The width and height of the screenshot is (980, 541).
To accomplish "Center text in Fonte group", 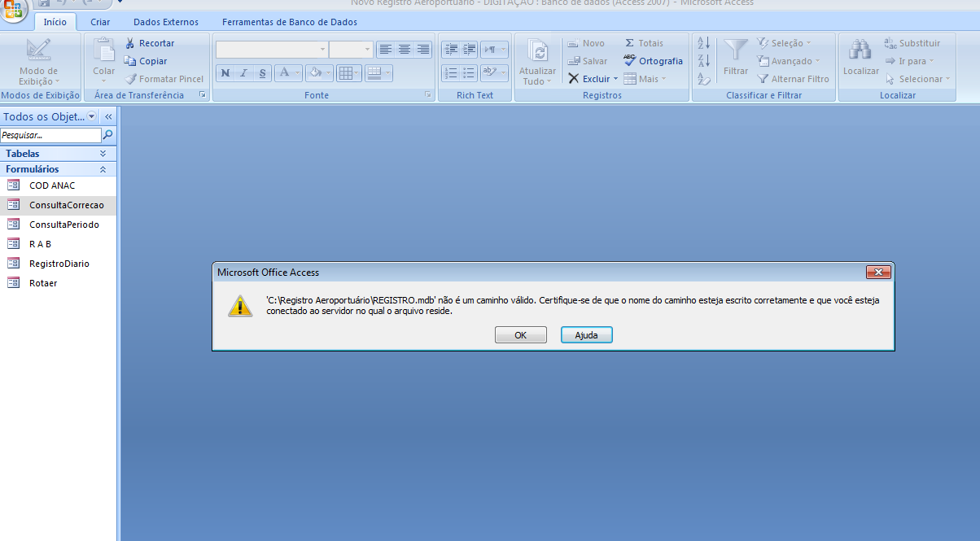I will click(405, 50).
